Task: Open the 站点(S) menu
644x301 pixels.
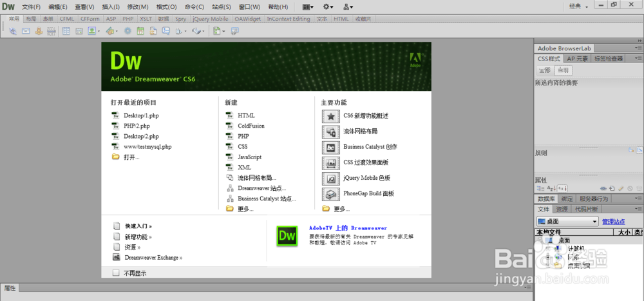Action: tap(222, 7)
